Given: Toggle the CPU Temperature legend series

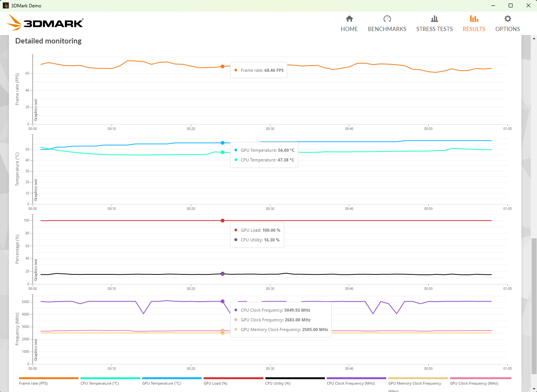Looking at the screenshot, I should click(x=110, y=381).
